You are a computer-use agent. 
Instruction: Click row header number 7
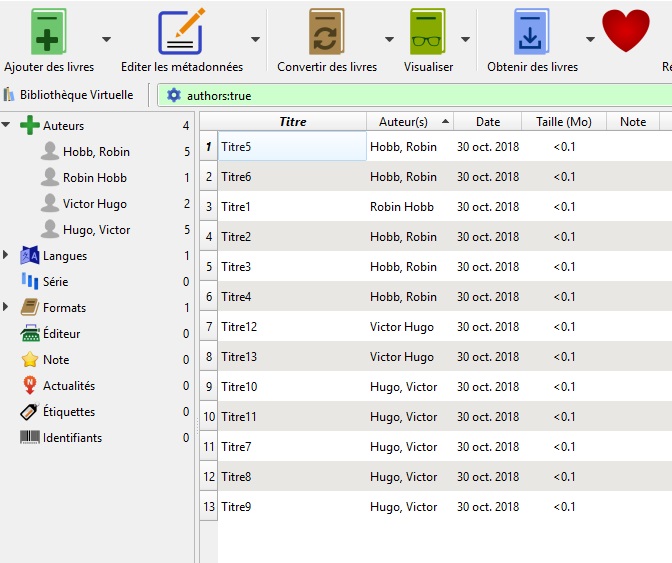(209, 326)
